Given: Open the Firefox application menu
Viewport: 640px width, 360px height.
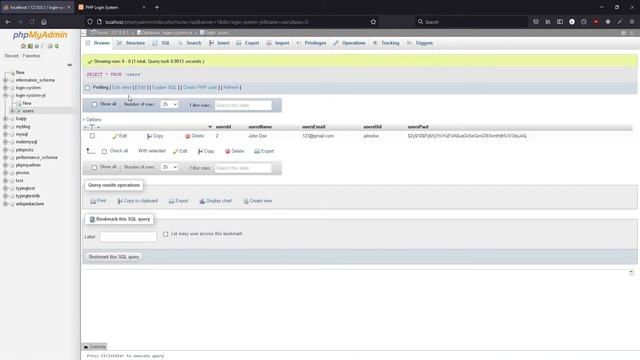Looking at the screenshot, I should click(632, 22).
